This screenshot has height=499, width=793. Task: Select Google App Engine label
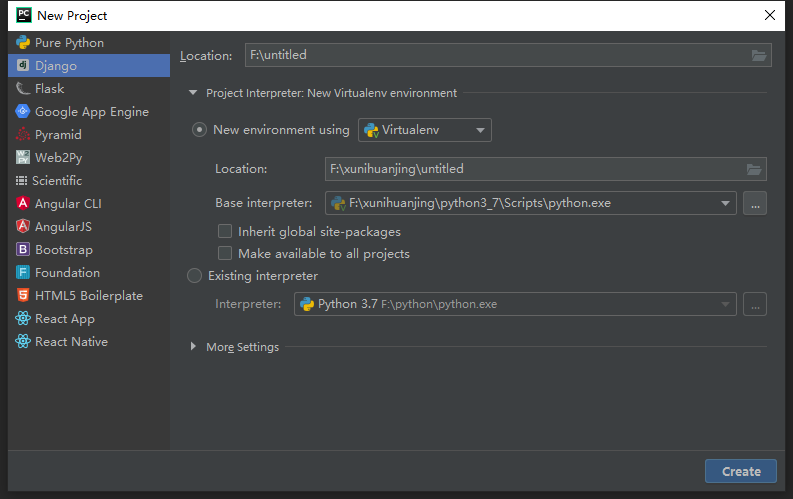[92, 112]
